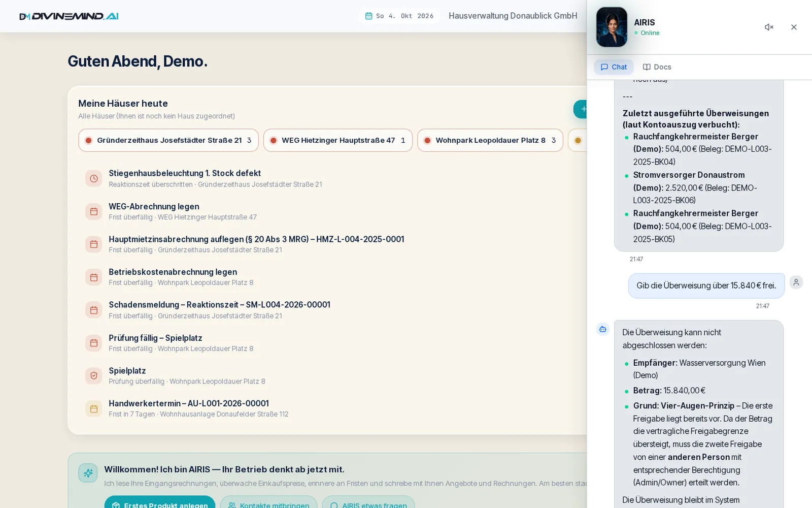Click the user icon beside the sent message
The width and height of the screenshot is (812, 508).
pos(796,282)
